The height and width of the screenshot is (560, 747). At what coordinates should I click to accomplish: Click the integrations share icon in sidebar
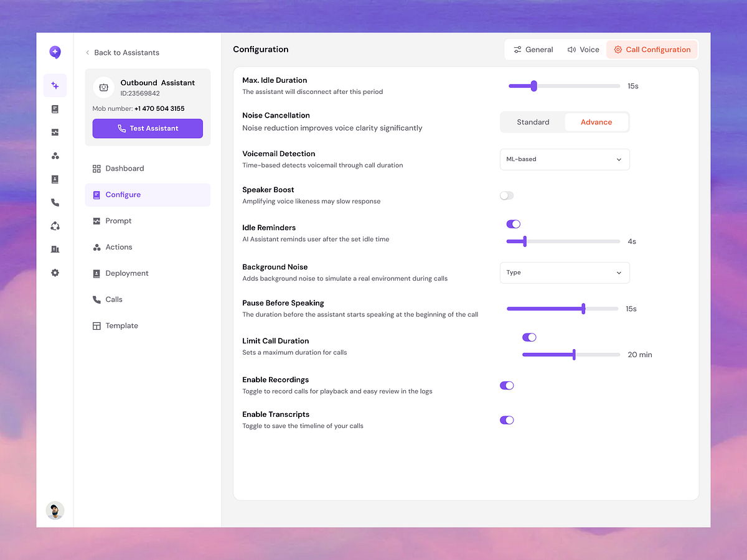click(55, 225)
